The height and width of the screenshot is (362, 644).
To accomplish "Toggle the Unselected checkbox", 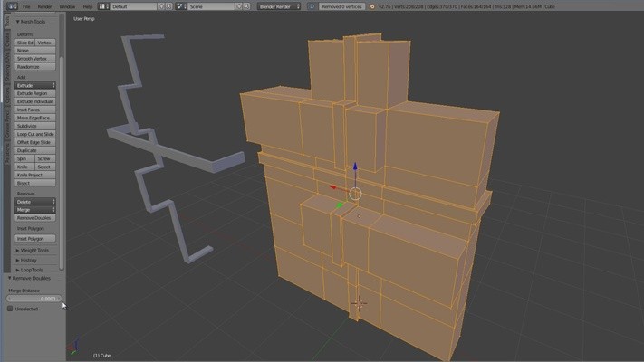I will pyautogui.click(x=10, y=309).
